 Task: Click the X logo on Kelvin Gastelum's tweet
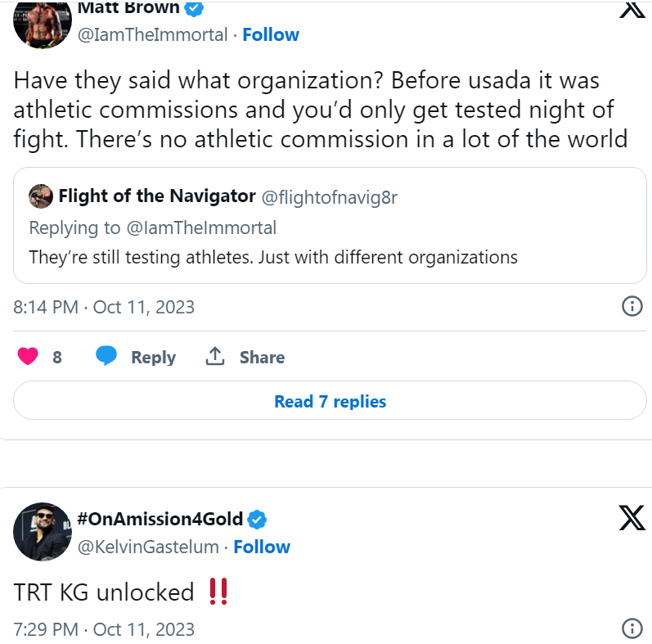click(632, 518)
